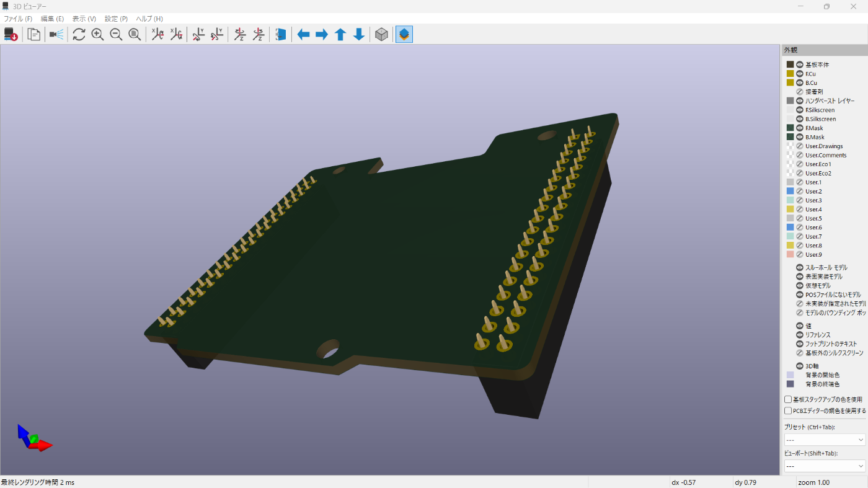Image resolution: width=868 pixels, height=488 pixels.
Task: Show the User.Drawings layer
Action: point(800,146)
